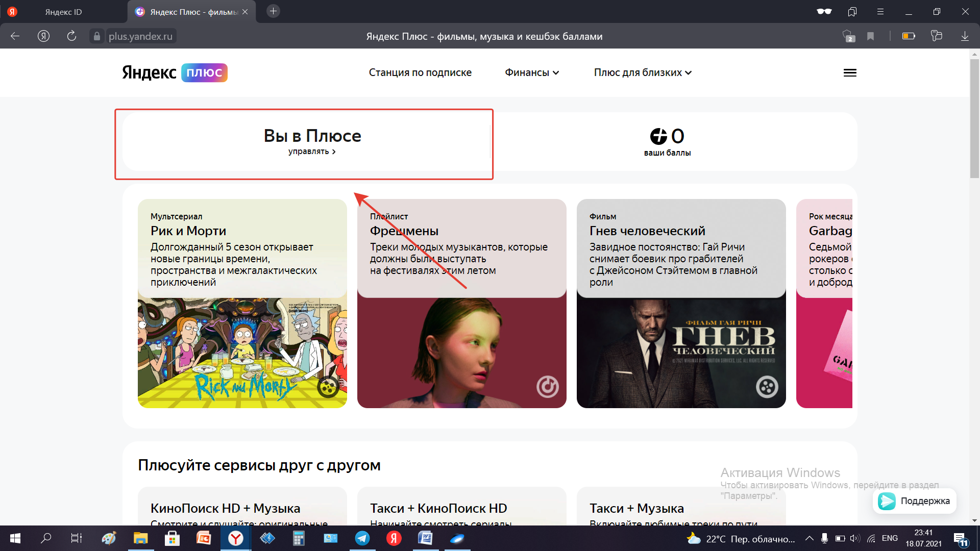Open the hamburger menu on the Yandex Plus page
980x551 pixels.
tap(850, 73)
